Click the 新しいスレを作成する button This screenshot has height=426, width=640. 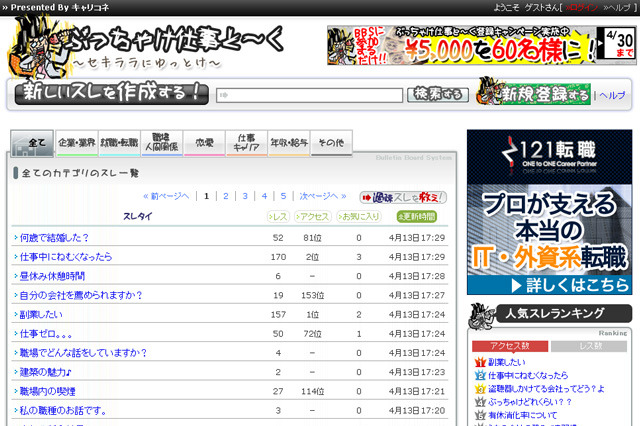(x=111, y=93)
